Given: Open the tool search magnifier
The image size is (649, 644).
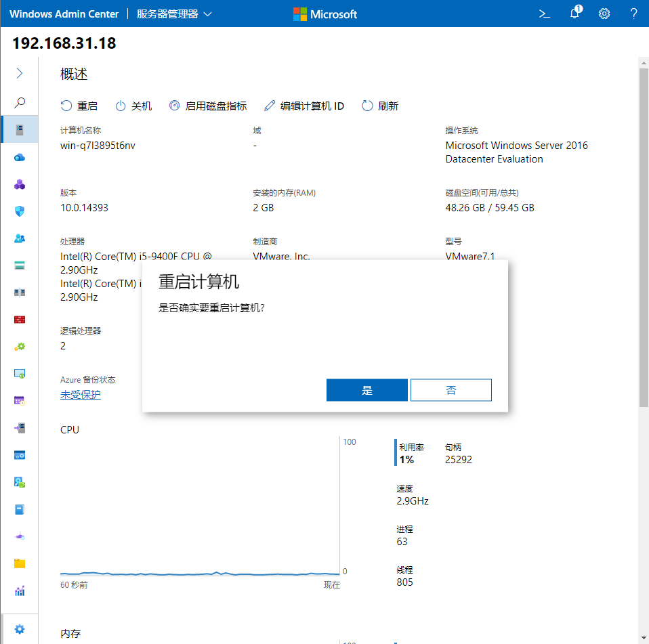Looking at the screenshot, I should click(20, 102).
